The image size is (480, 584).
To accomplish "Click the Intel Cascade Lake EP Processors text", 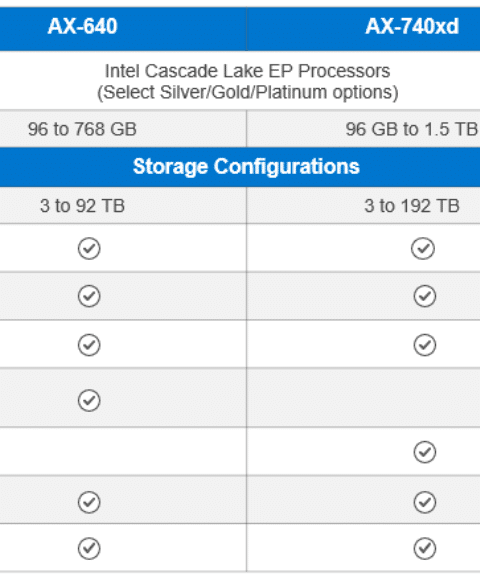I will [248, 71].
